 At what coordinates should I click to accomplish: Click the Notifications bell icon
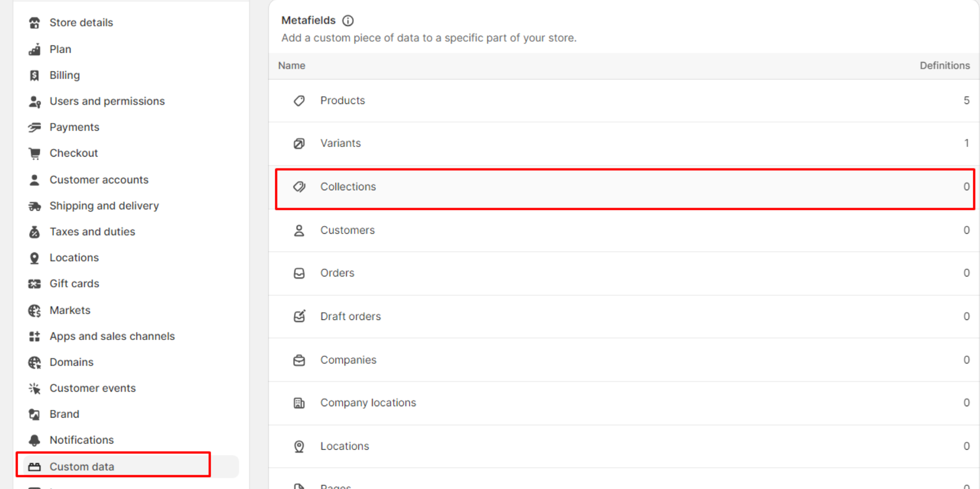34,440
